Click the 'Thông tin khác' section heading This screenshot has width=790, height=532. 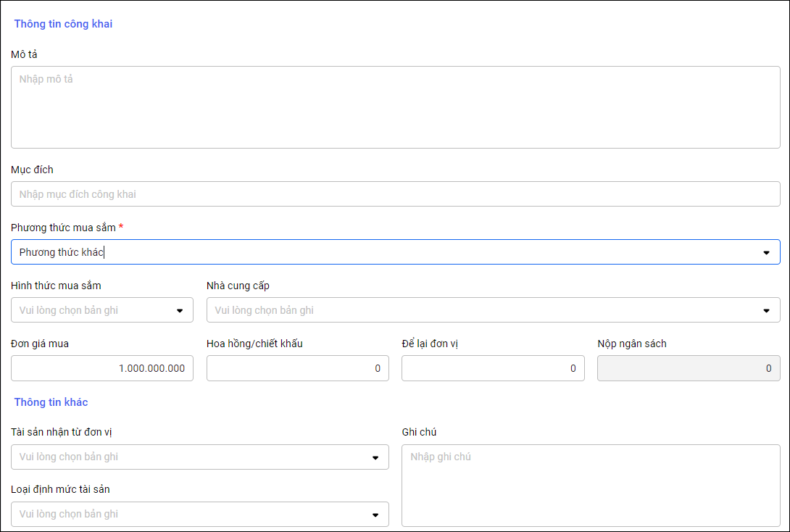pyautogui.click(x=51, y=402)
